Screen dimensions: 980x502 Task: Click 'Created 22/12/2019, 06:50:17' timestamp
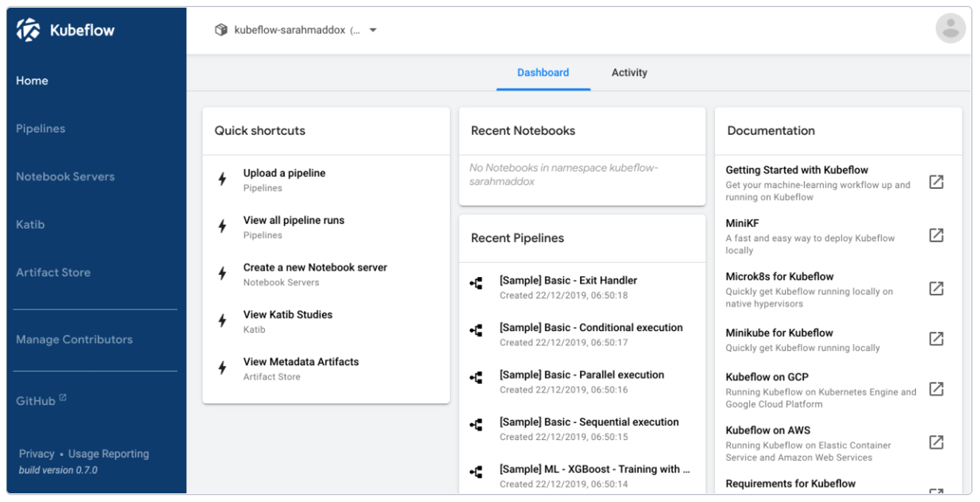(563, 342)
